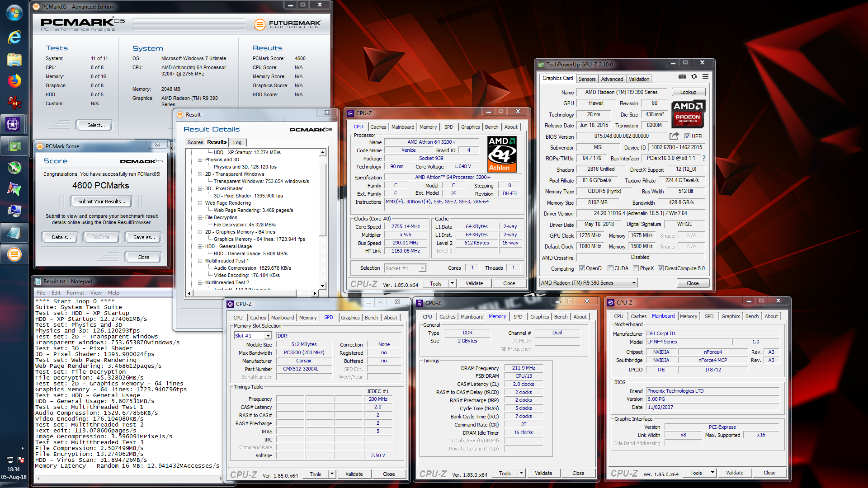Open the Advanced tab in GPU-Z

coord(612,79)
